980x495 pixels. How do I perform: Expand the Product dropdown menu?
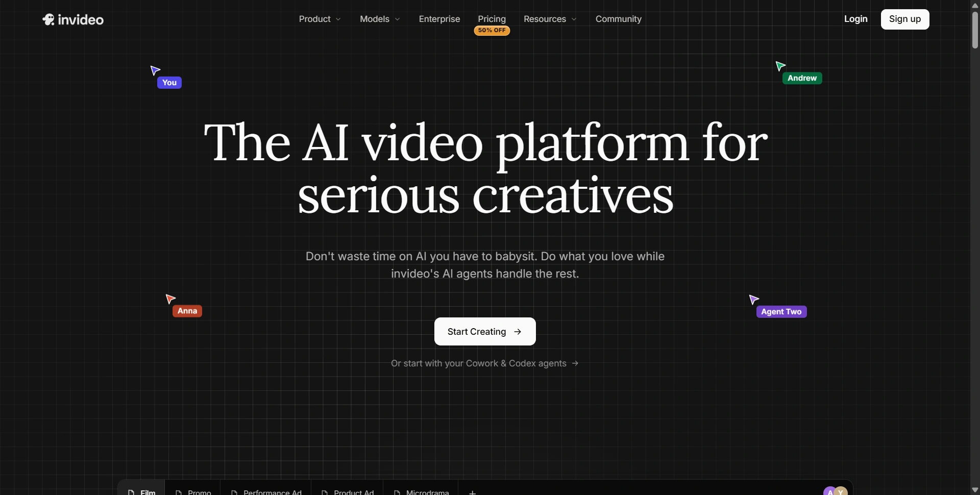pyautogui.click(x=320, y=19)
